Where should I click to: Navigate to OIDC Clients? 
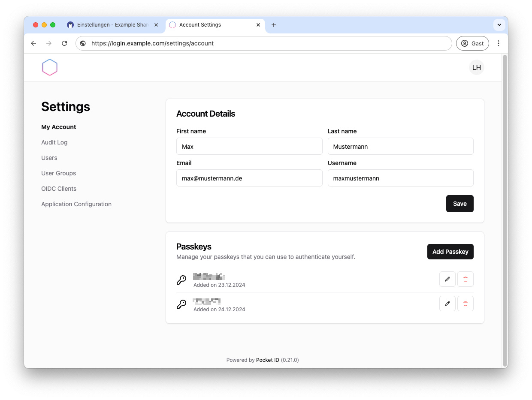(59, 189)
